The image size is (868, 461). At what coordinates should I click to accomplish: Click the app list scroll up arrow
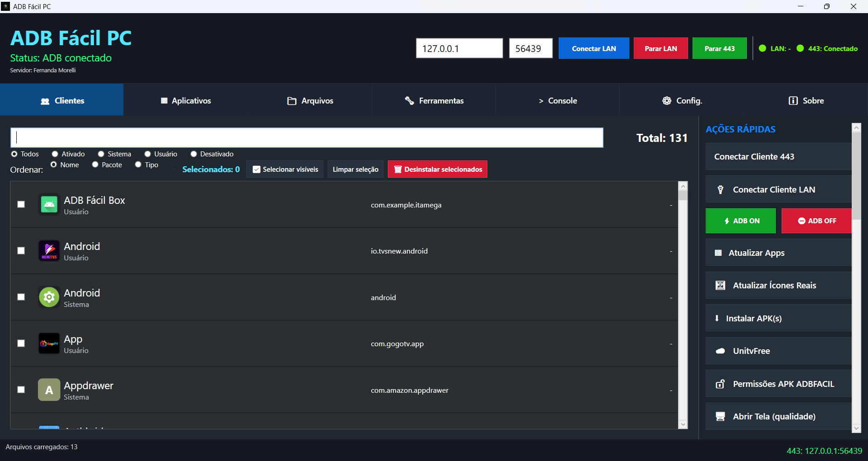point(683,186)
